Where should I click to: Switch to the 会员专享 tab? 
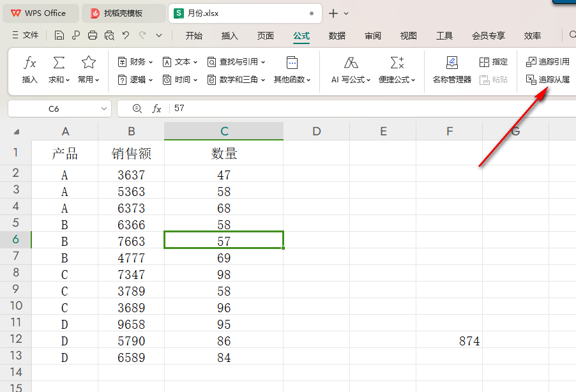[489, 36]
